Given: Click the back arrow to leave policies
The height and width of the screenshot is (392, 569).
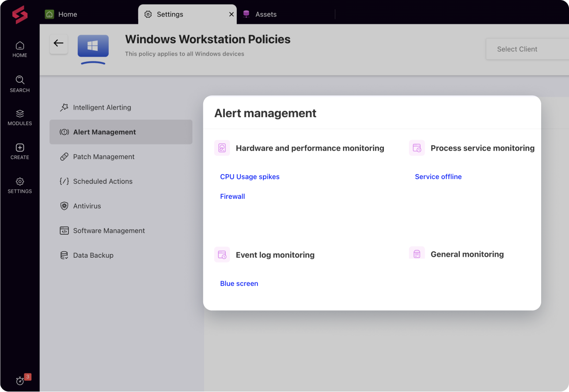Looking at the screenshot, I should (x=59, y=43).
